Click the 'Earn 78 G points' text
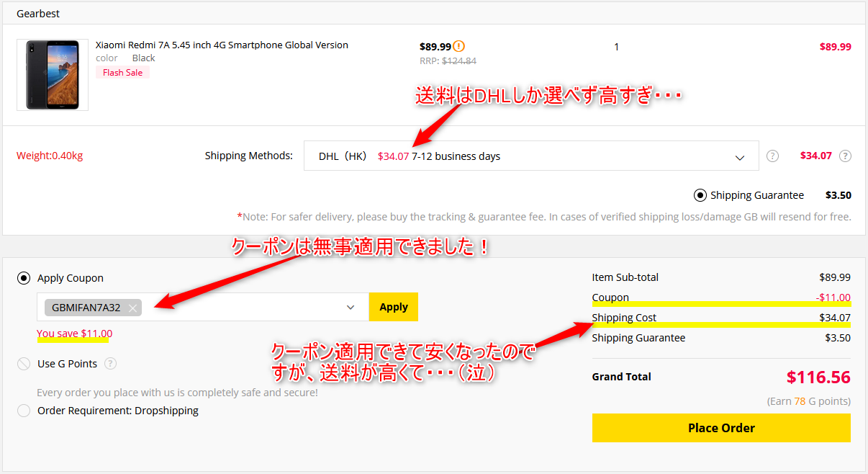868x474 pixels. [809, 401]
